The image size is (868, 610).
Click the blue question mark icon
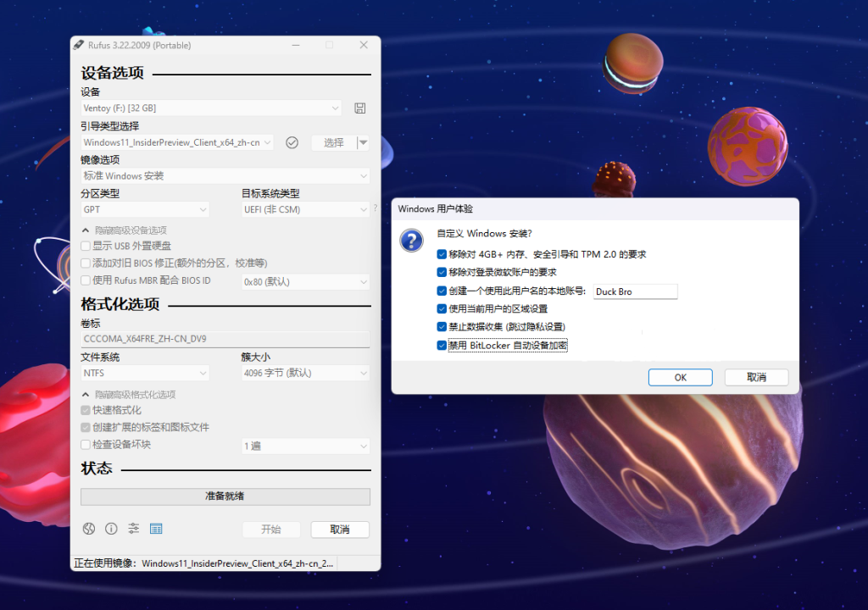tap(411, 241)
